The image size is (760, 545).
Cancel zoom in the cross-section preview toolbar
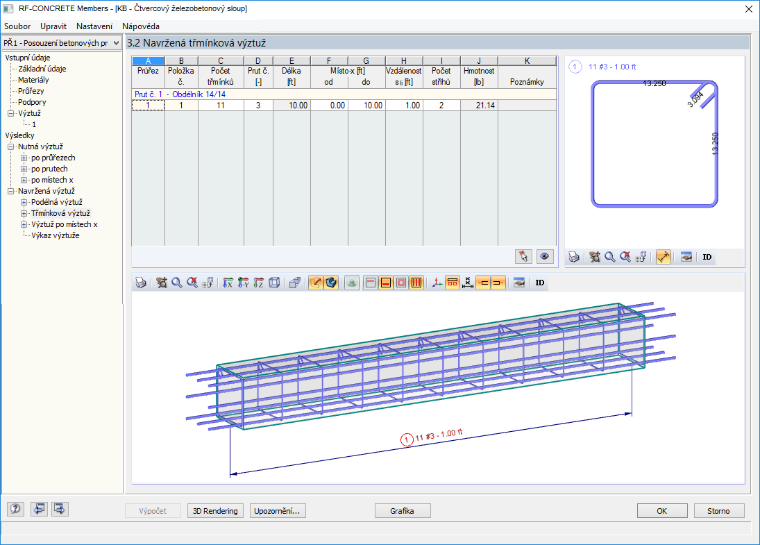coord(626,257)
